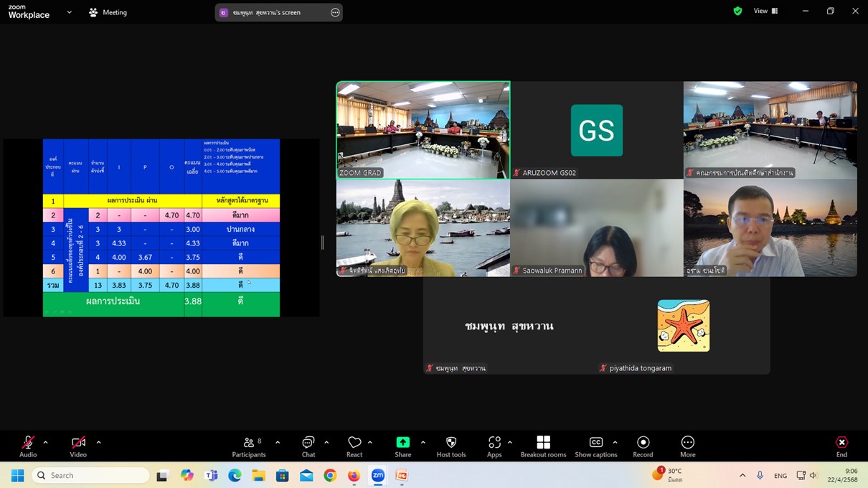Open video options arrow next to Video

coord(98,443)
